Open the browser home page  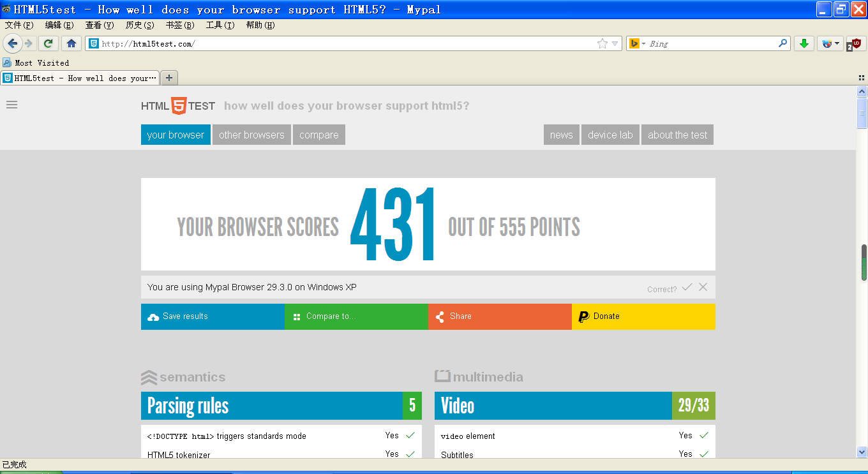pyautogui.click(x=71, y=43)
